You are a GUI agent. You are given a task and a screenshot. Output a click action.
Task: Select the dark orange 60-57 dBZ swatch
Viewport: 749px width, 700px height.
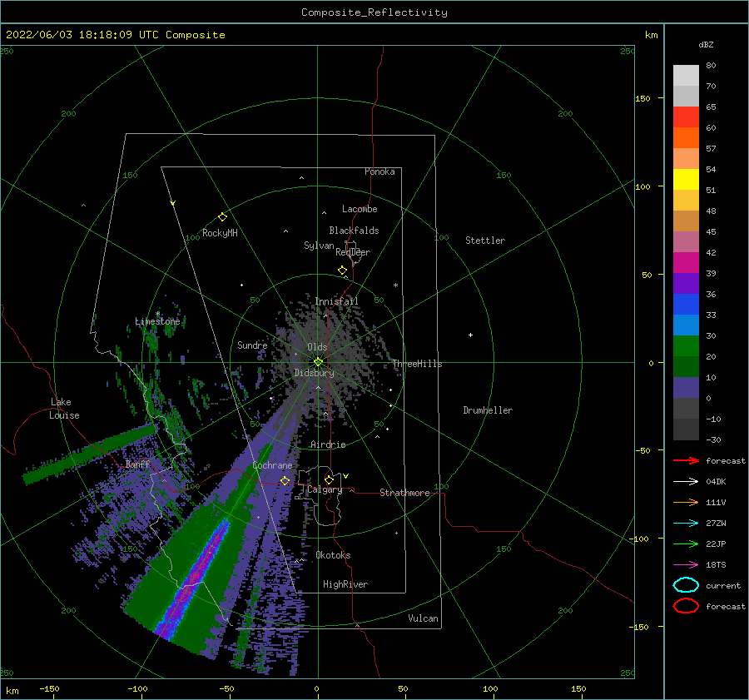686,137
